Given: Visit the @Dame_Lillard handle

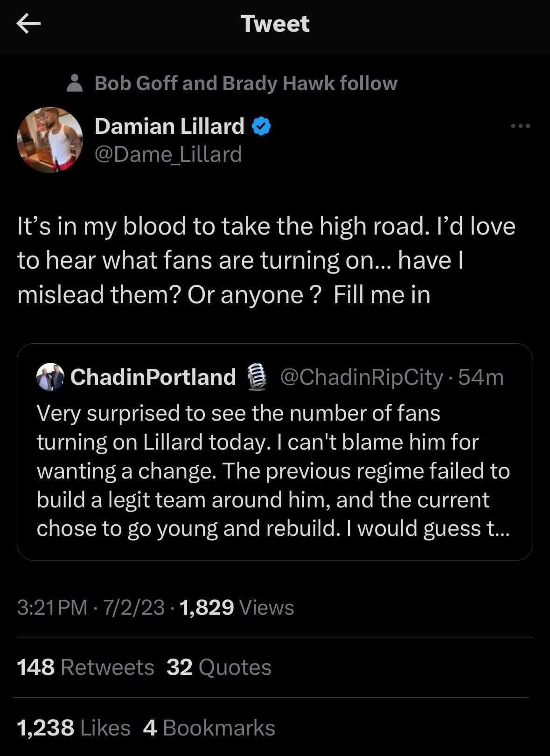Looking at the screenshot, I should point(168,154).
